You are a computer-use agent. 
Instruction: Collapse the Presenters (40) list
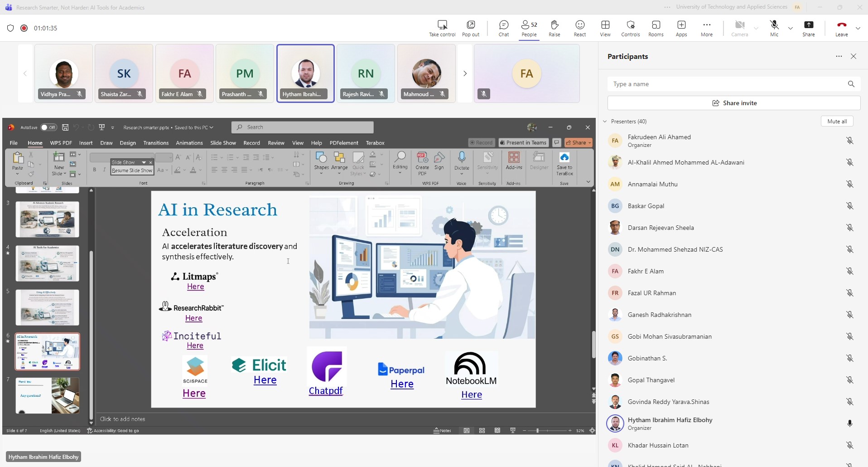605,122
